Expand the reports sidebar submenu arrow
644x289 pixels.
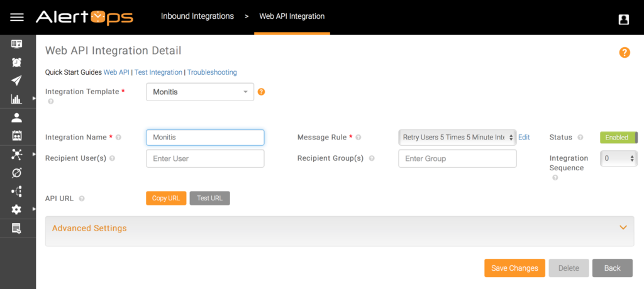pos(34,99)
